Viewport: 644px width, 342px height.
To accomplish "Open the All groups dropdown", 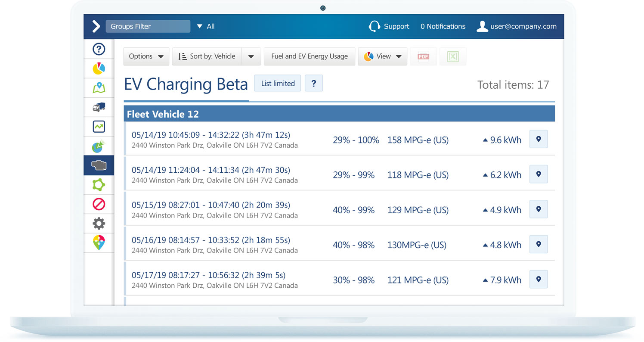I will coord(206,26).
